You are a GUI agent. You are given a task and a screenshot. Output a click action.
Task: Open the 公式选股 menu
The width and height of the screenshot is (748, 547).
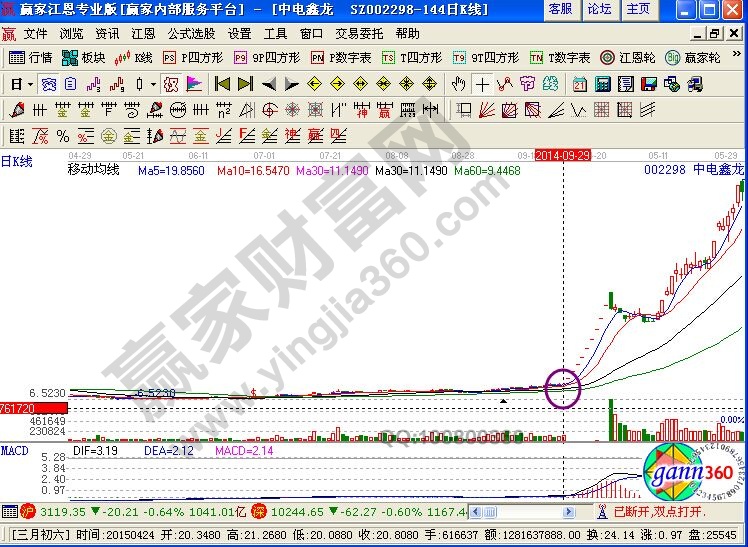pyautogui.click(x=191, y=33)
